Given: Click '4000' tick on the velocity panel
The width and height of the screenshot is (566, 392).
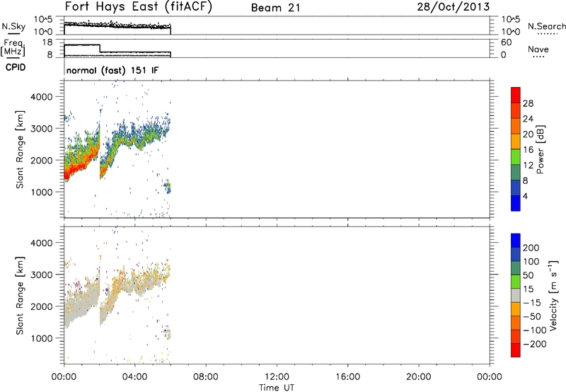Looking at the screenshot, I should pos(41,243).
